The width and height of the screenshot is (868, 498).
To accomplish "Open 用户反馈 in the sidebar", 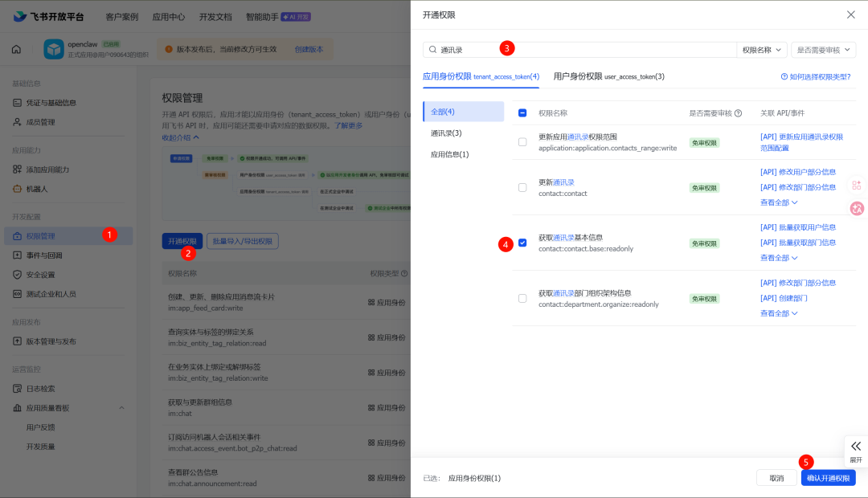I will (40, 428).
